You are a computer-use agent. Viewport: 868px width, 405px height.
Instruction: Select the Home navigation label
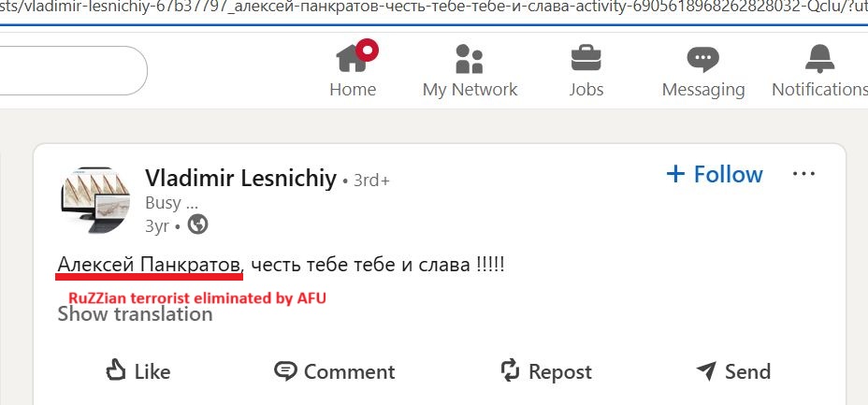tap(353, 90)
